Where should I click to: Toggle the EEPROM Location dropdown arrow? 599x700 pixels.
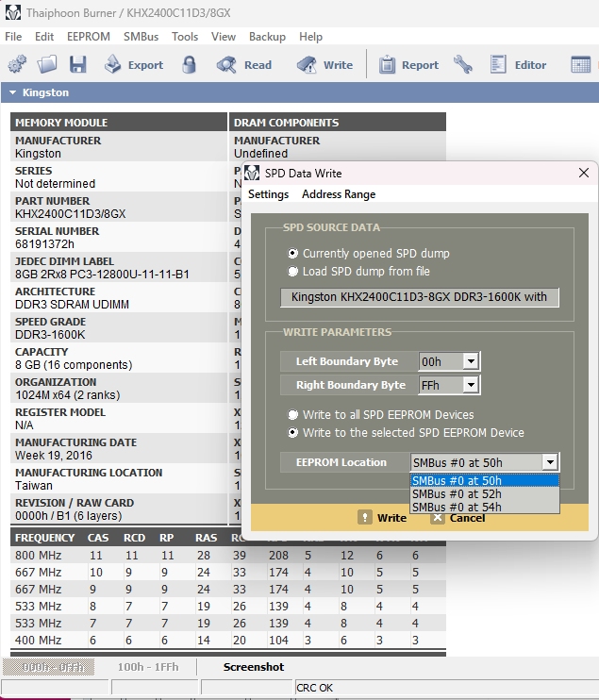click(550, 462)
